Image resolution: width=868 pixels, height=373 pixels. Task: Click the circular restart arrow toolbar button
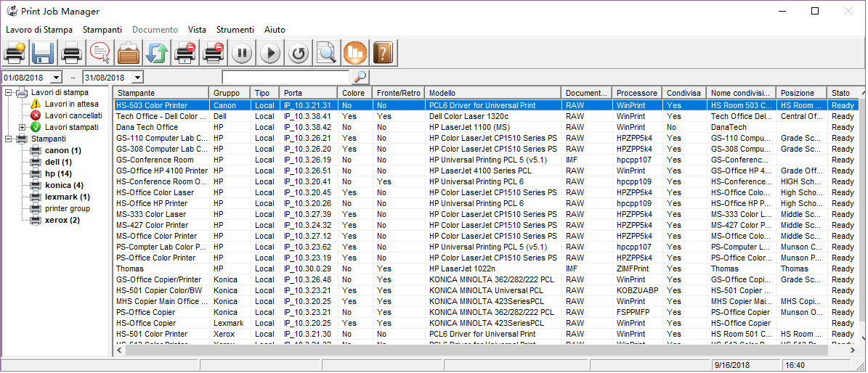[x=299, y=54]
